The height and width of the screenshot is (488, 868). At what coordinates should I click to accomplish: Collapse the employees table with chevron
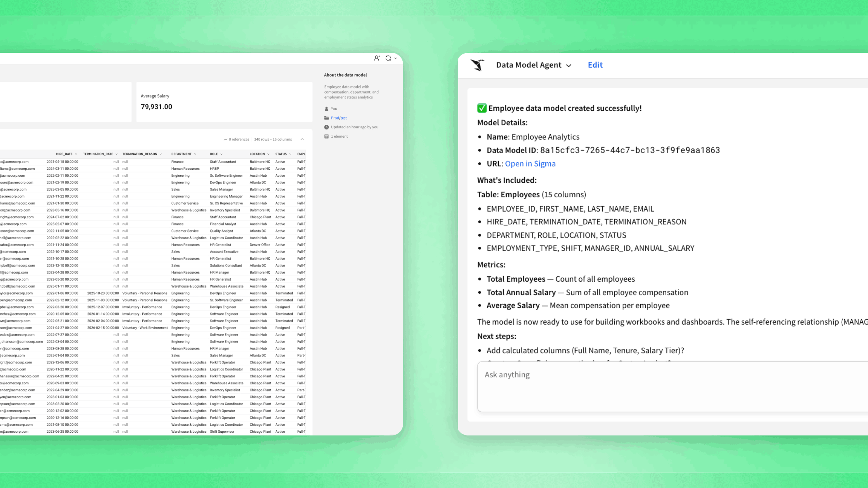coord(302,139)
